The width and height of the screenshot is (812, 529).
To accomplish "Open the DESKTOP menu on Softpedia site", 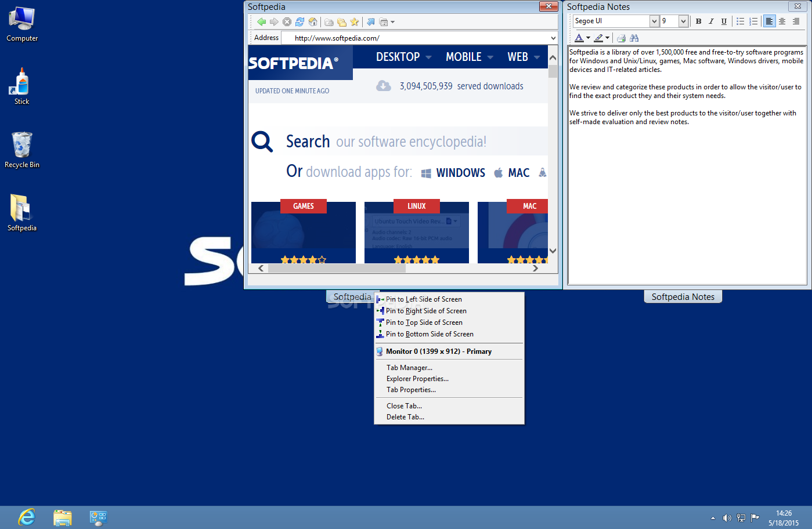I will pyautogui.click(x=403, y=57).
